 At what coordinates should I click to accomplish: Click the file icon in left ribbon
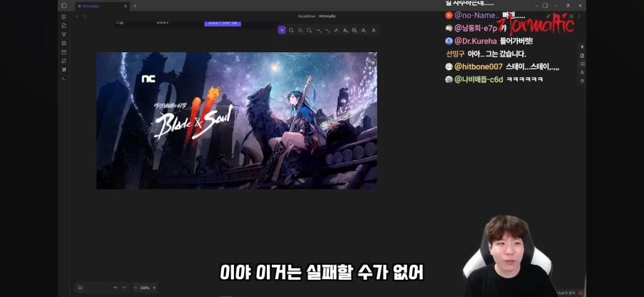click(x=64, y=26)
